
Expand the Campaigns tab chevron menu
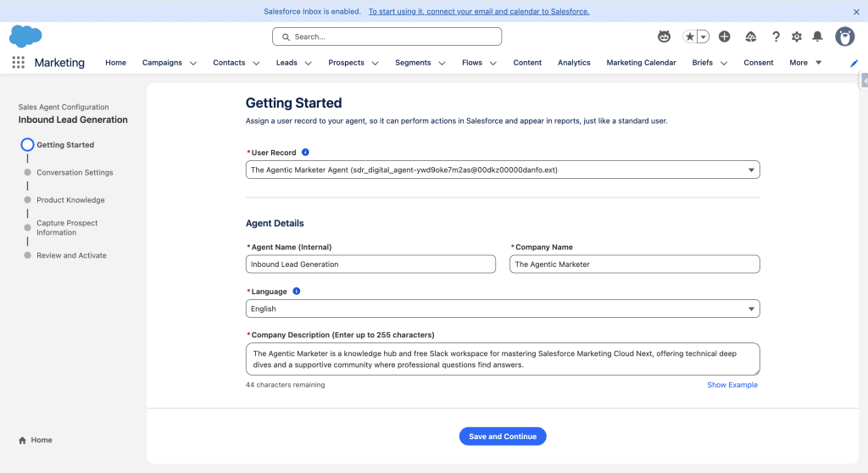(x=193, y=63)
